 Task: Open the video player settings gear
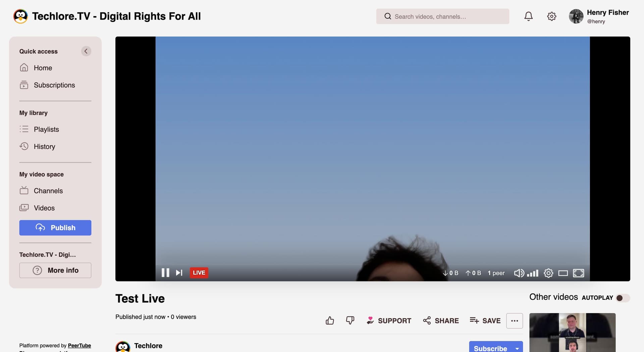click(x=548, y=273)
